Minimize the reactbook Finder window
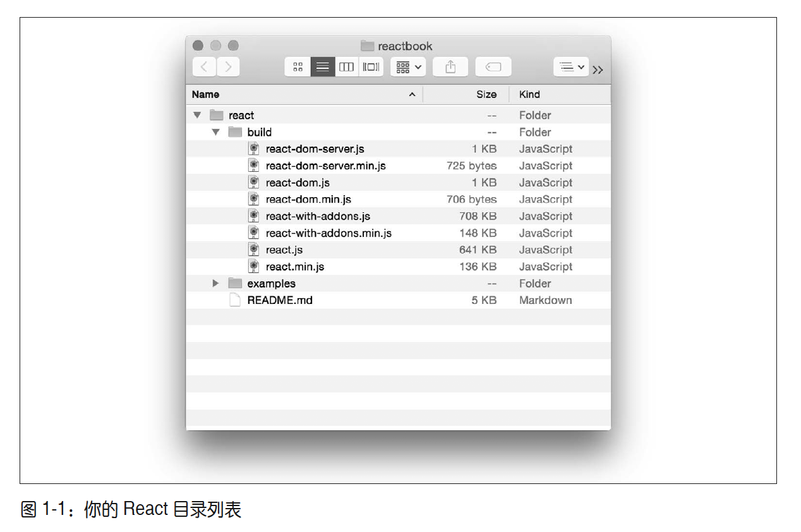801x532 pixels. coord(215,45)
